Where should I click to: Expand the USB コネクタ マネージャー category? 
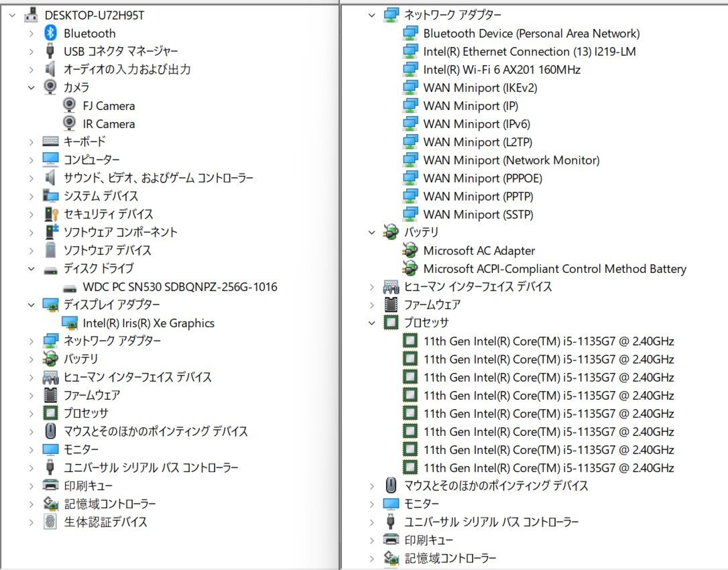point(31,52)
